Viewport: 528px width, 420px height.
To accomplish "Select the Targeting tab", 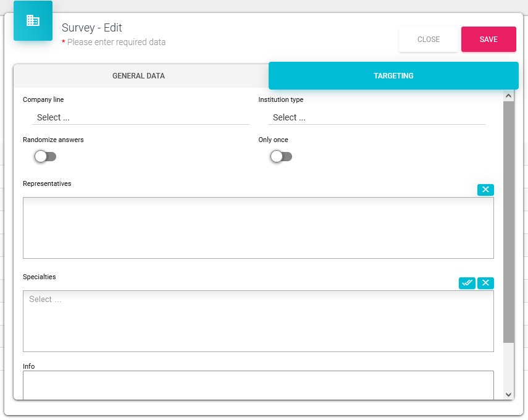I will (x=393, y=76).
